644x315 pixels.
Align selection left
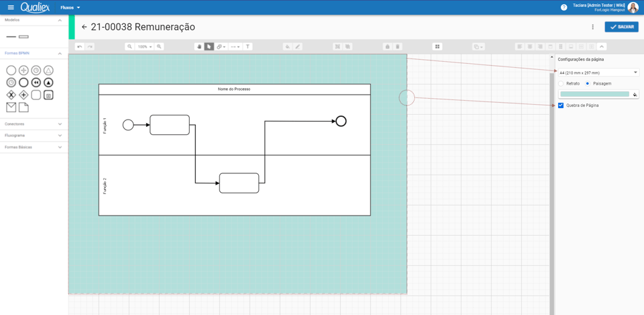(x=520, y=47)
